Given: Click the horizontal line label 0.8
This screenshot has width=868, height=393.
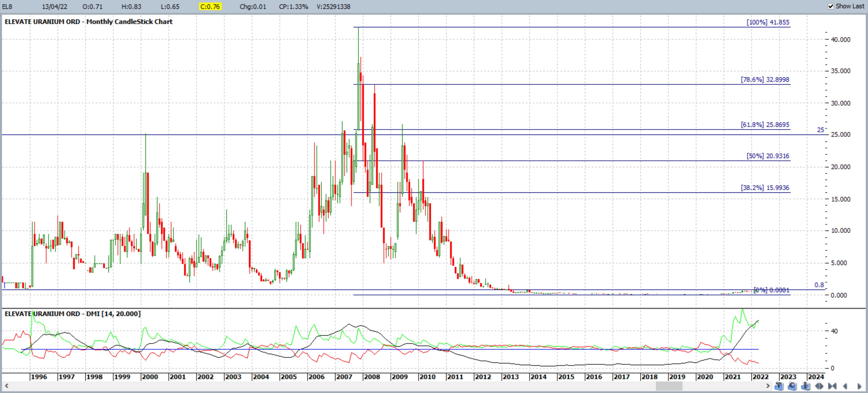Looking at the screenshot, I should tap(819, 285).
